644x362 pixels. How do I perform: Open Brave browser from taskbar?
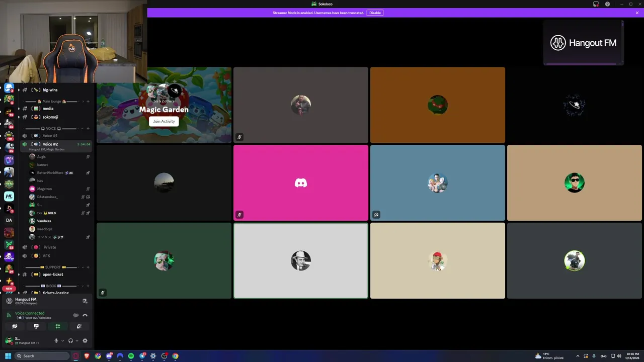tap(87, 356)
